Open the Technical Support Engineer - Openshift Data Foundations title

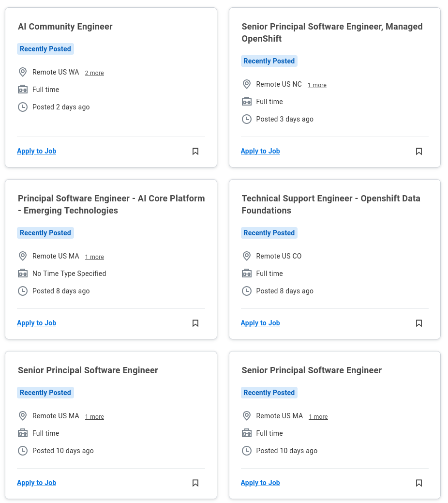click(x=331, y=204)
